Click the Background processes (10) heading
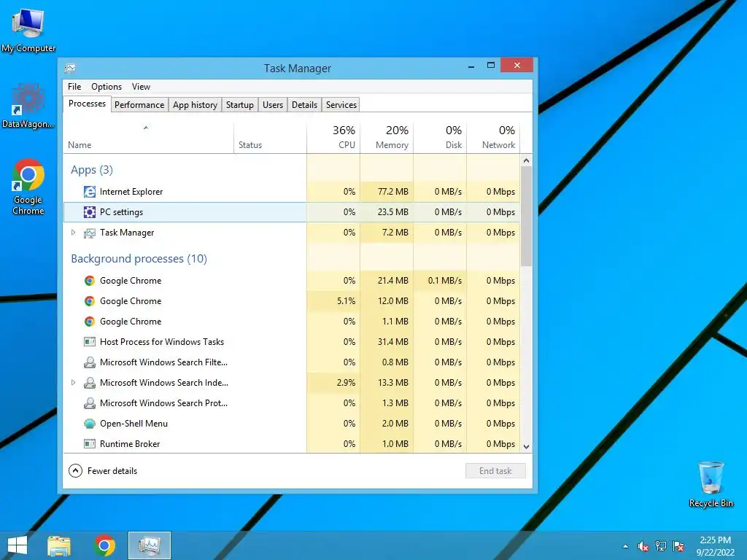The width and height of the screenshot is (747, 560). click(139, 259)
